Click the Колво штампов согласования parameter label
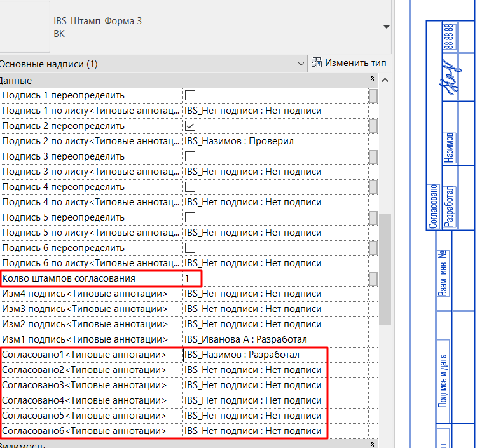Viewport: 482px width, 448px height. [x=69, y=278]
